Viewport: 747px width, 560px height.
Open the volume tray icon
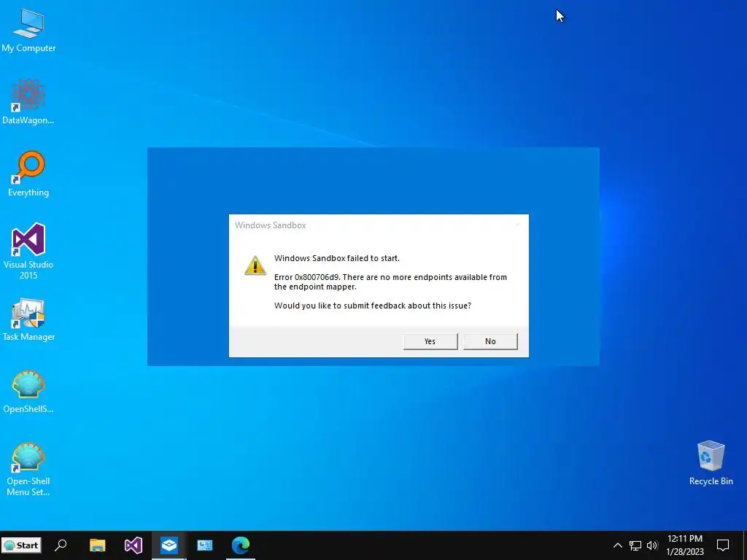(x=651, y=545)
